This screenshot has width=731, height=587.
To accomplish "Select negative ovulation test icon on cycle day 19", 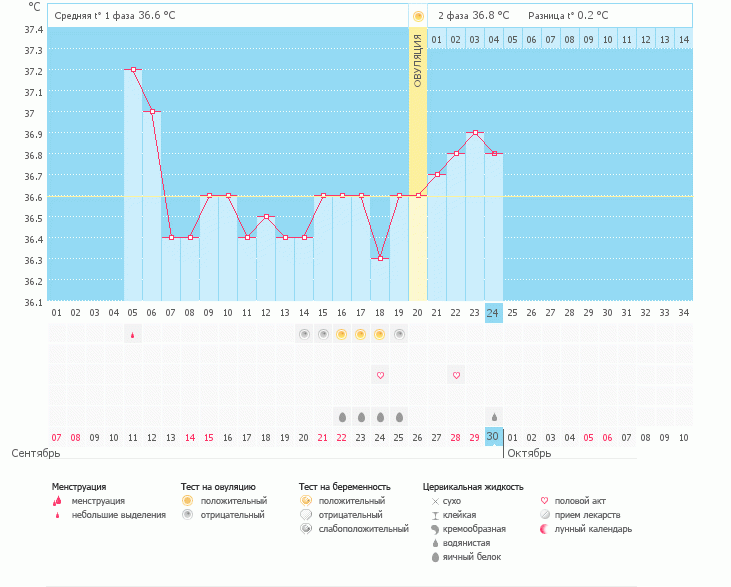I will coord(399,334).
